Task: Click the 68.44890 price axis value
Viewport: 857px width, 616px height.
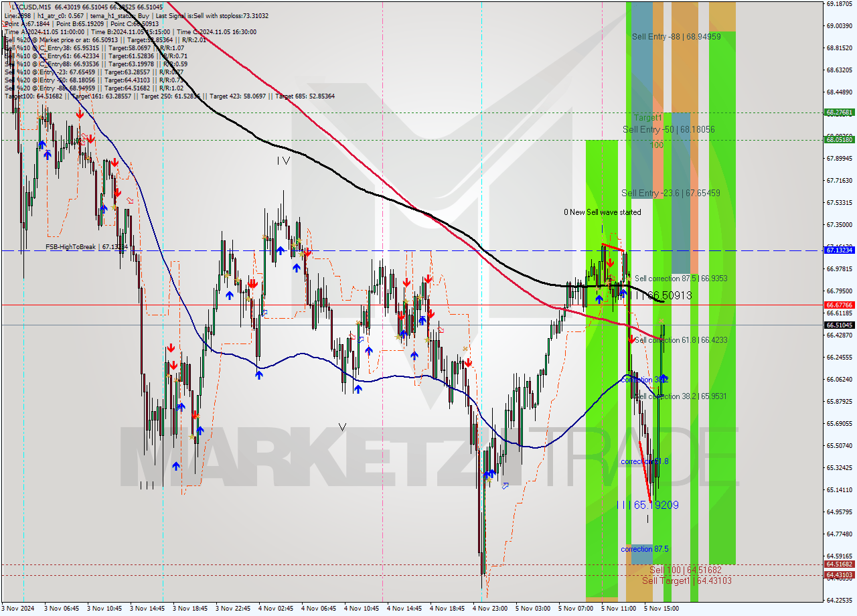Action: coord(839,92)
